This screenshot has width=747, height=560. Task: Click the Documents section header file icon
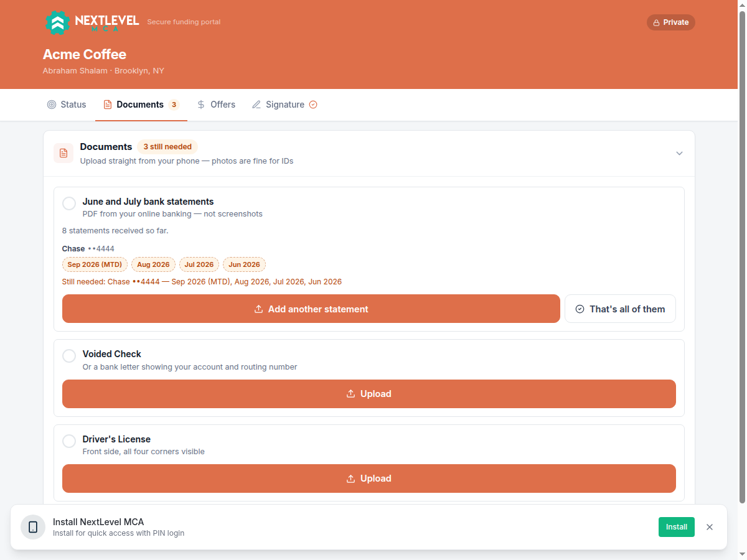63,153
